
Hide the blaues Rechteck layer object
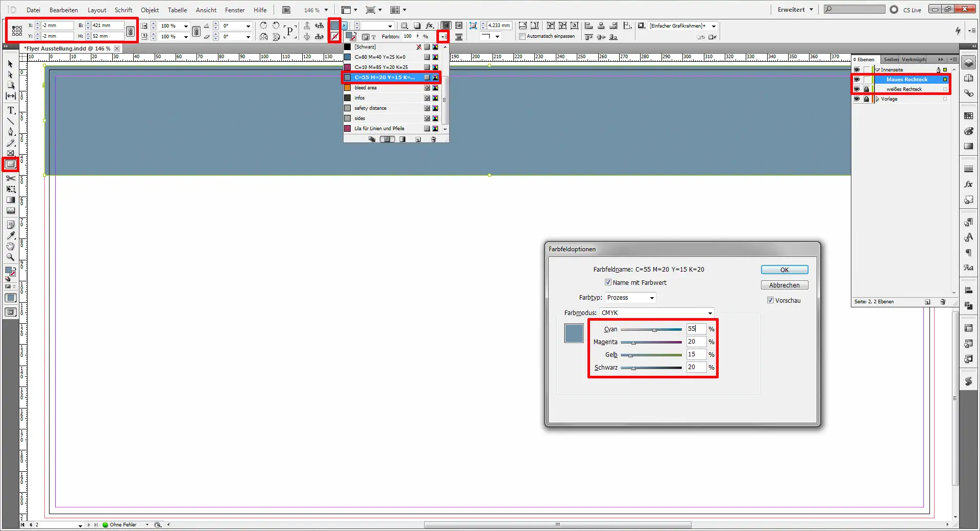pos(856,80)
